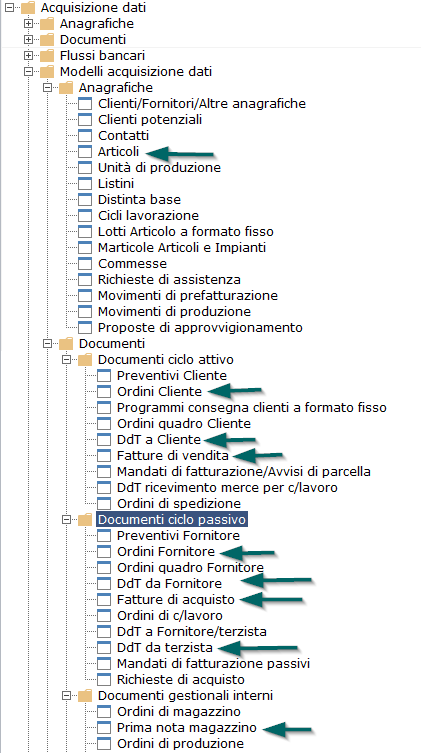Screen dimensions: 421x753
Task: Click the form icon beside DdT da Fornitore
Action: point(104,583)
